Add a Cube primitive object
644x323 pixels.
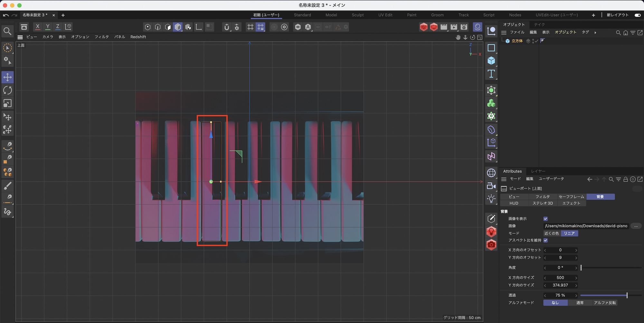[491, 61]
